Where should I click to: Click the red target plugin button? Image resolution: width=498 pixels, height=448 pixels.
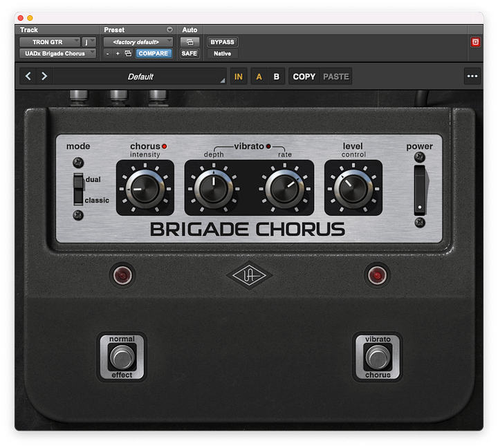pos(475,42)
